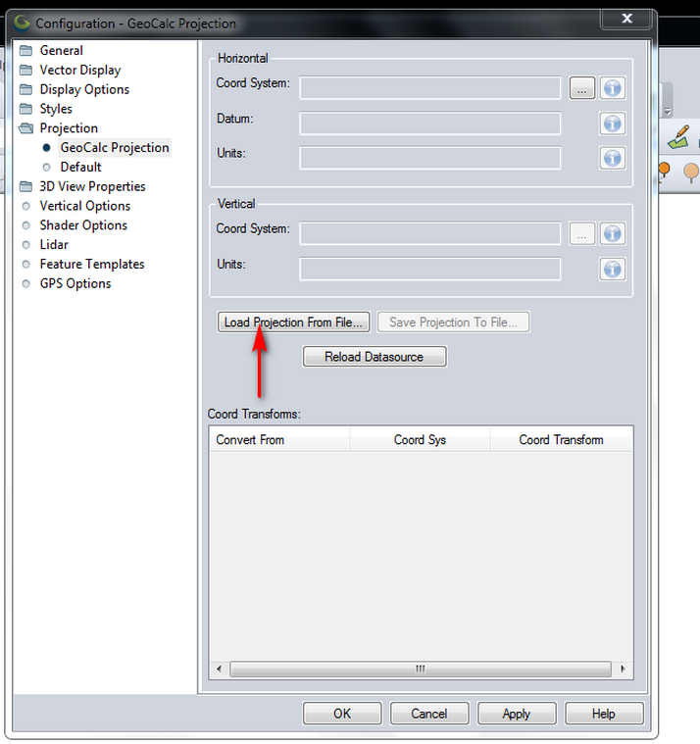Open Horizontal Coord System browse button
The width and height of the screenshot is (700, 744).
click(x=582, y=88)
